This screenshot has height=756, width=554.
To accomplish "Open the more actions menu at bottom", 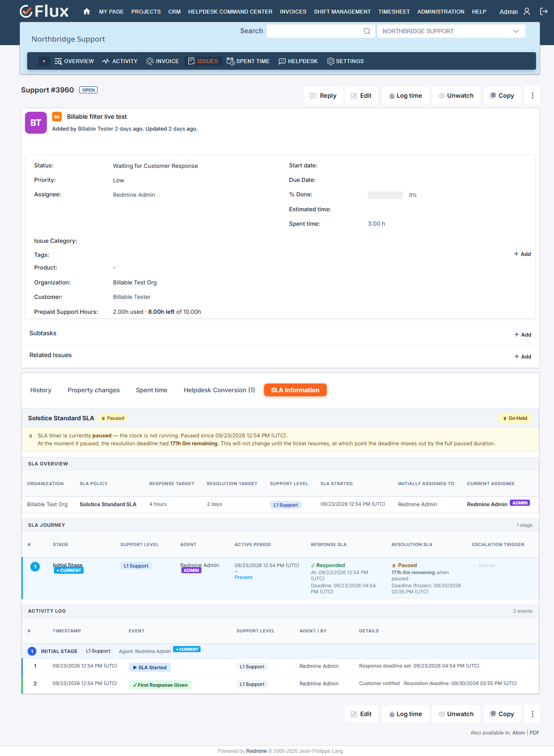I will coord(533,714).
